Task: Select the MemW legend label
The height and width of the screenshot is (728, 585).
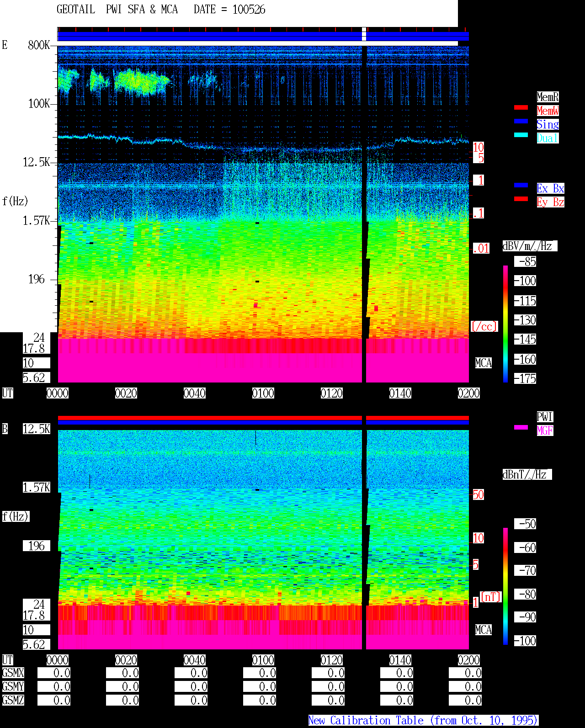Action: point(548,111)
